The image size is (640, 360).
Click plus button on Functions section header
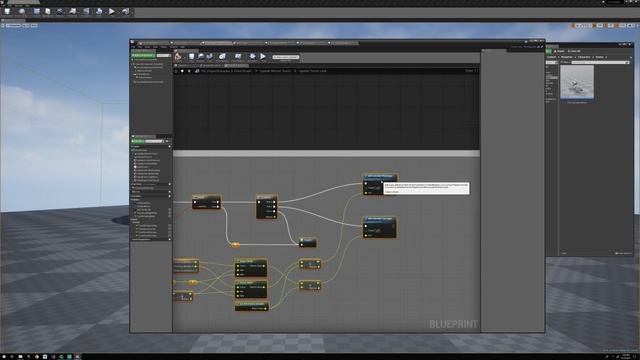pyautogui.click(x=169, y=184)
